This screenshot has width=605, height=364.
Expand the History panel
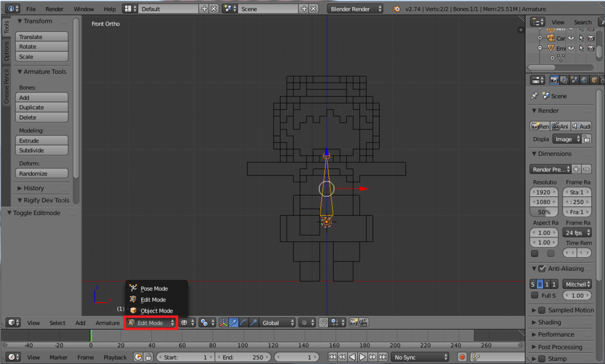click(31, 188)
